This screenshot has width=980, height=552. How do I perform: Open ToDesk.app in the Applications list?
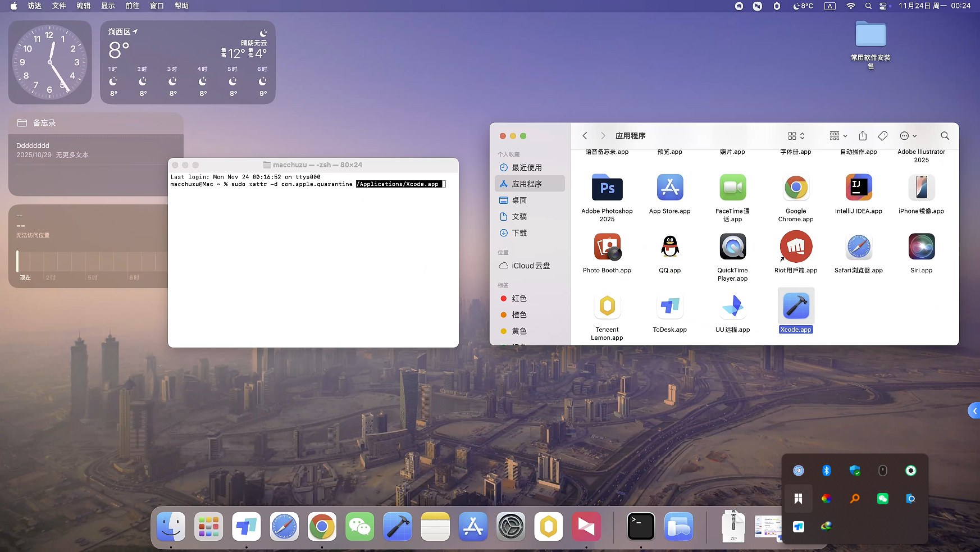pos(669,307)
